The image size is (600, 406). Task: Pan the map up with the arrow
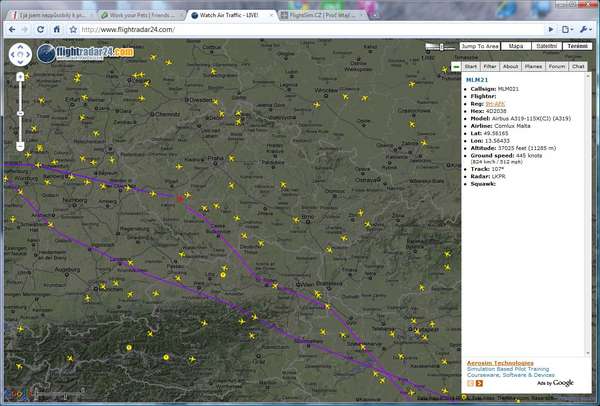pos(20,47)
